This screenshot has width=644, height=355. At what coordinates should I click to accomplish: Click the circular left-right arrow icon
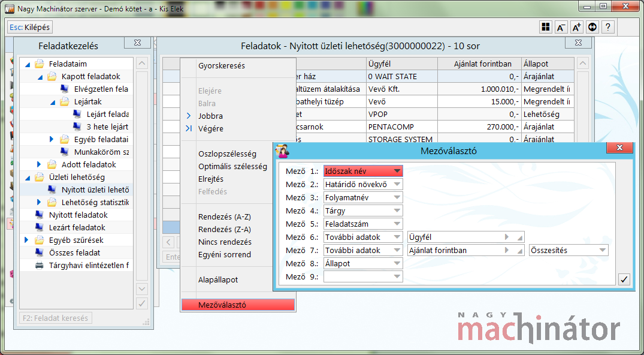(x=592, y=27)
